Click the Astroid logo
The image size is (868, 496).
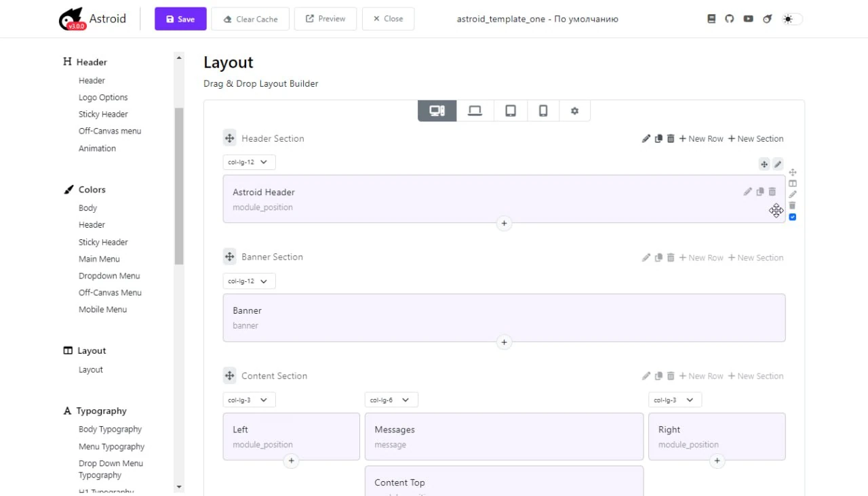coord(92,19)
